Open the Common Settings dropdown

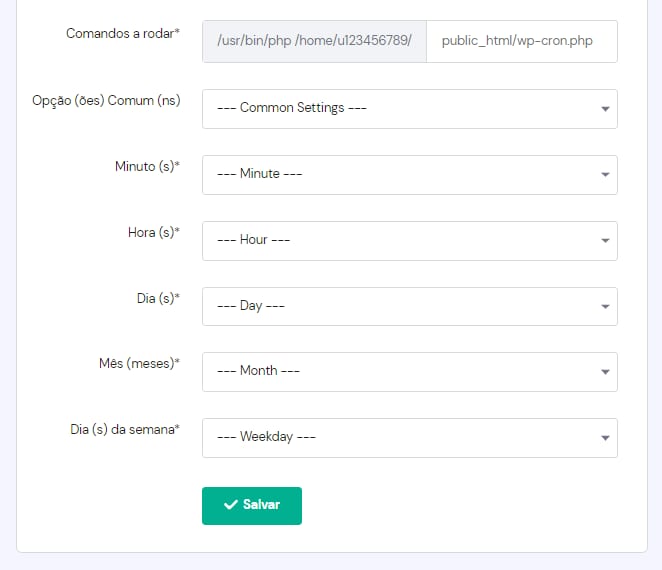[409, 109]
